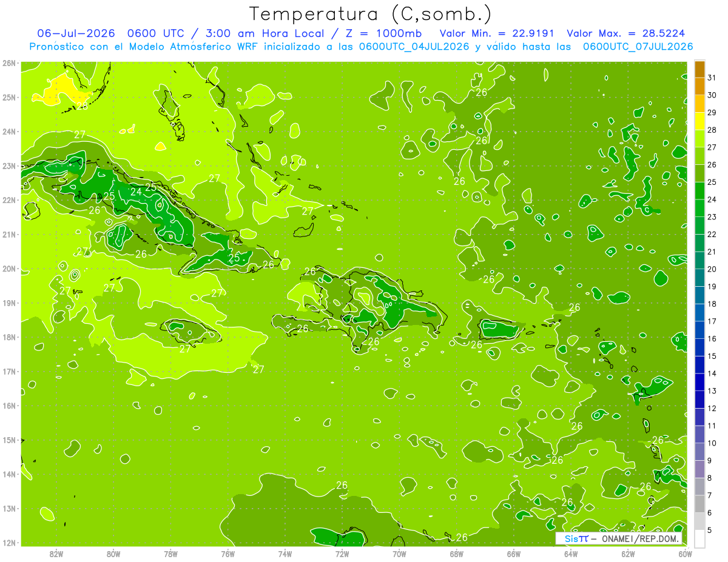728x562 pixels.
Task: Select the '06-Jul-2026' forecast date text
Action: coord(76,33)
